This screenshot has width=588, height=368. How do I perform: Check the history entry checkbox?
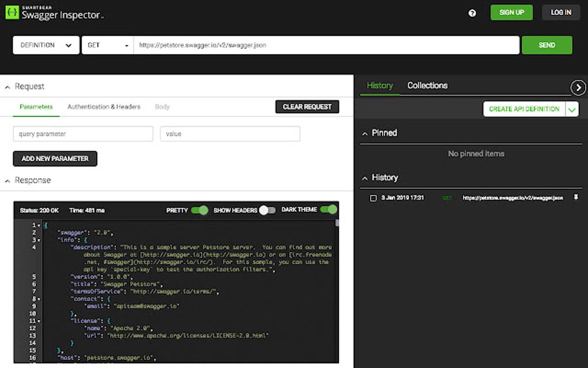(x=372, y=197)
